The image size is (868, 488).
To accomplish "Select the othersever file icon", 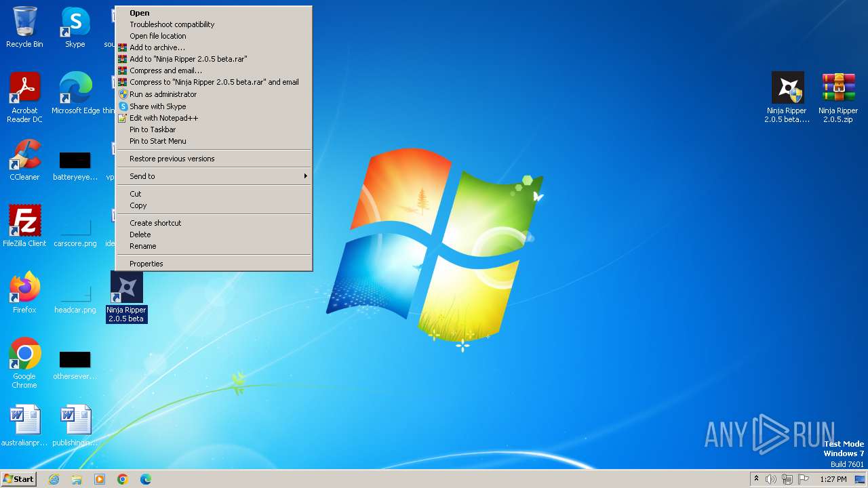I will [75, 365].
